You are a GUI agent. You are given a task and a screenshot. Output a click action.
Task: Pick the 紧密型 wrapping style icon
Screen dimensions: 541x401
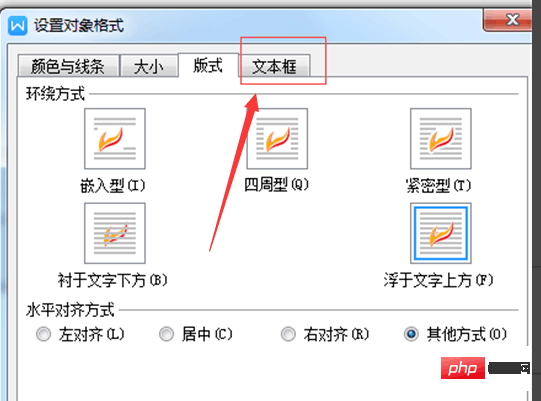[x=441, y=139]
